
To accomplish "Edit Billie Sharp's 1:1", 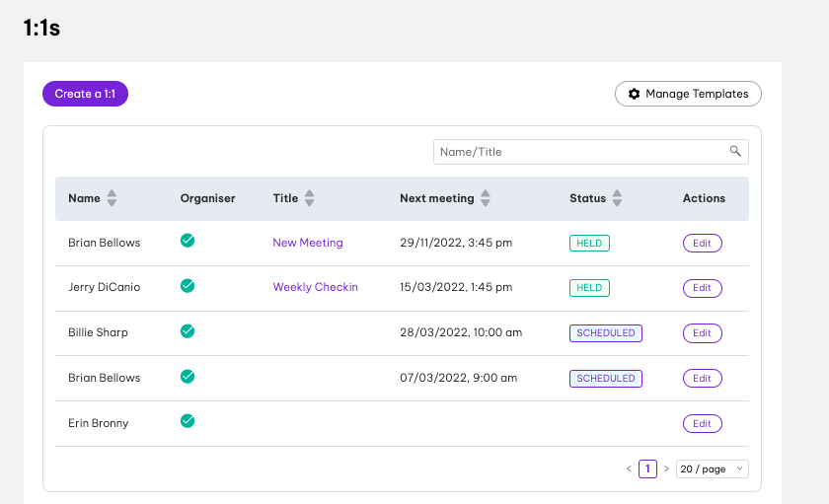I will (x=702, y=332).
